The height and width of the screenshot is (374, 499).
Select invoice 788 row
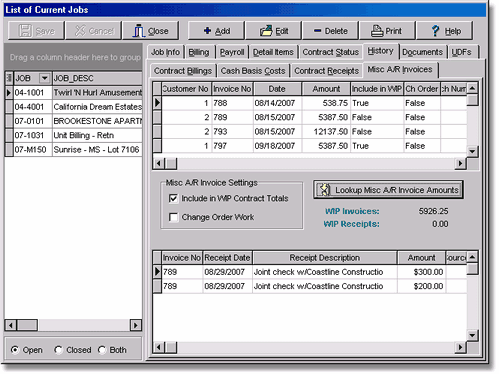pos(310,103)
